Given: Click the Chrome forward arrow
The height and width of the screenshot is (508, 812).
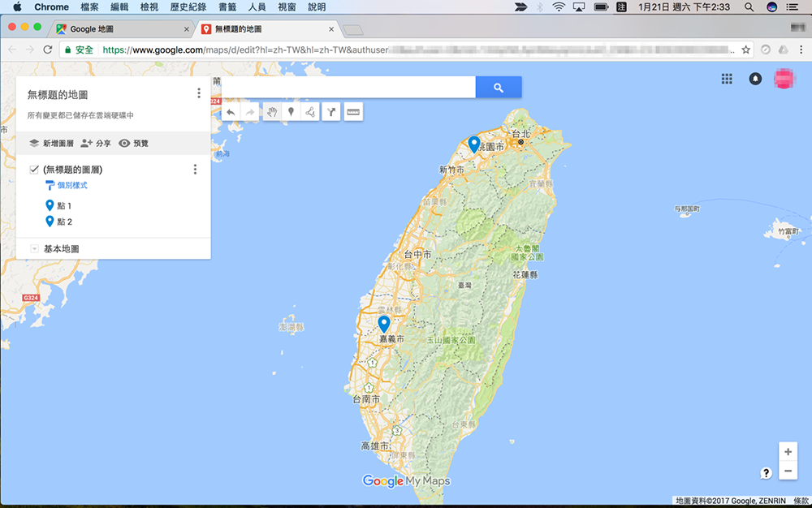Looking at the screenshot, I should tap(30, 50).
